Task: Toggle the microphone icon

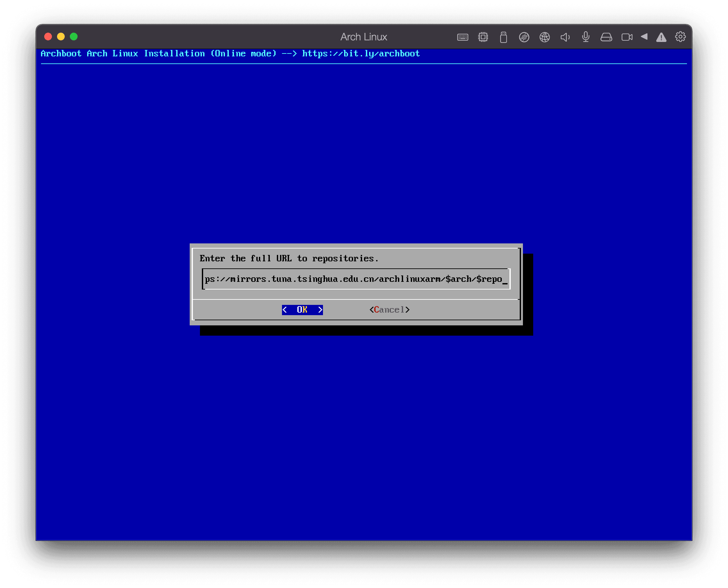Action: pos(586,37)
